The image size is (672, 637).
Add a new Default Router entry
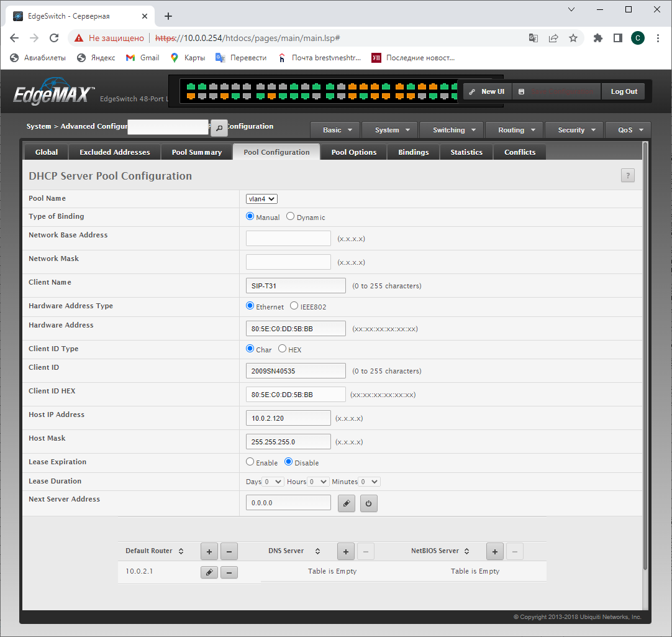click(209, 551)
